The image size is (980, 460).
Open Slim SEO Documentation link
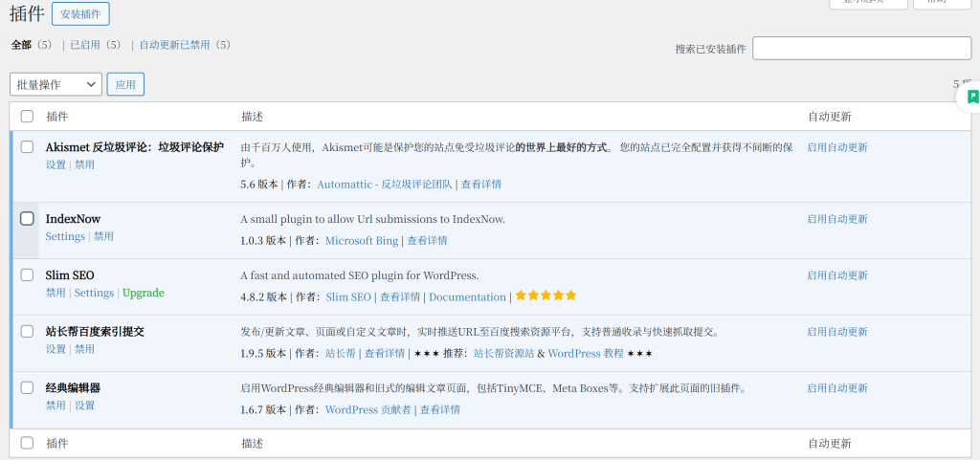pyautogui.click(x=467, y=297)
